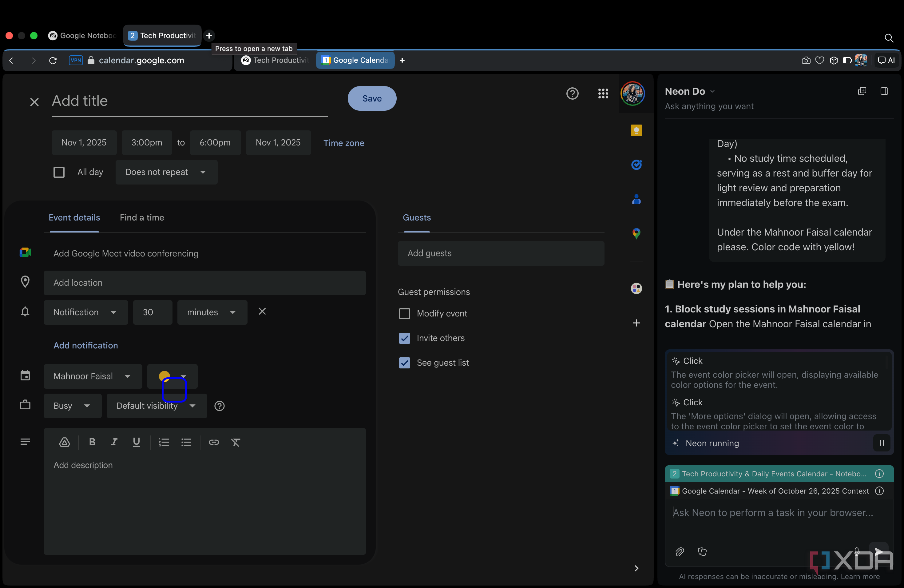Insert bulleted list in description
904x588 pixels.
(x=186, y=442)
